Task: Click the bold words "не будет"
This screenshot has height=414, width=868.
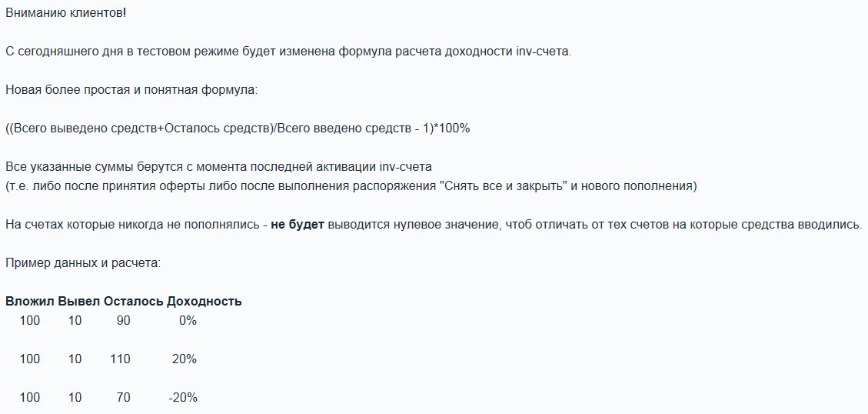Action: tap(298, 224)
